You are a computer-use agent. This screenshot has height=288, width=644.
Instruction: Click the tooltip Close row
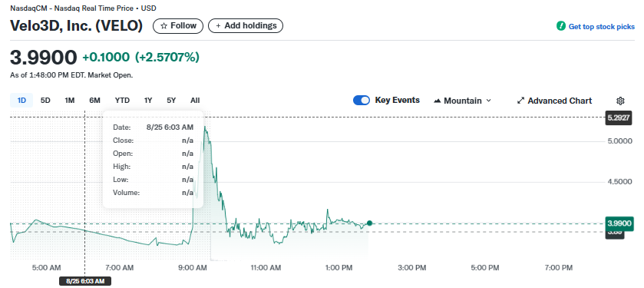pos(153,141)
